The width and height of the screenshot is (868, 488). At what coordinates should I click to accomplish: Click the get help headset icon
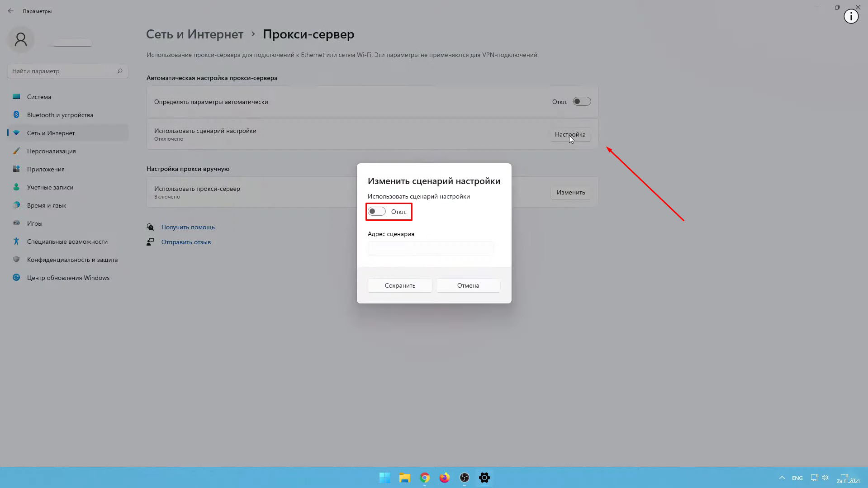pyautogui.click(x=150, y=227)
